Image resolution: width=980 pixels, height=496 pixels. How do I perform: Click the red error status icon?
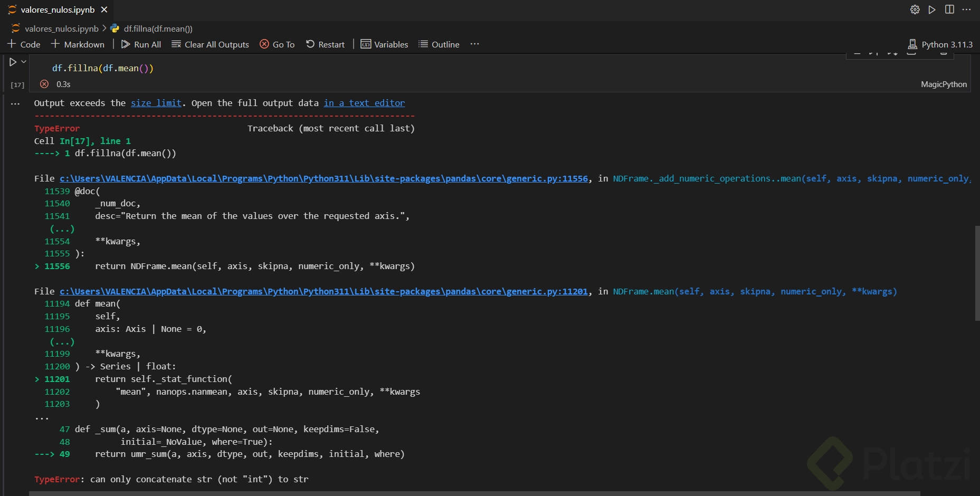(x=44, y=84)
